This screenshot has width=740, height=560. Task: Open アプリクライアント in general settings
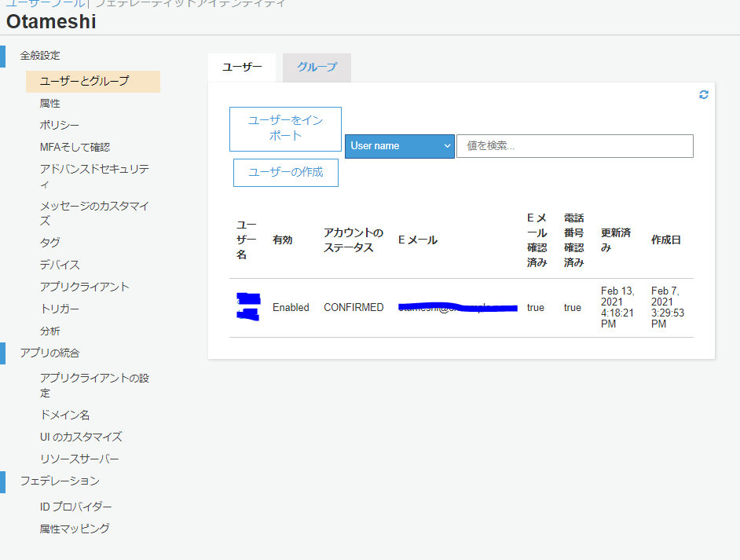85,287
